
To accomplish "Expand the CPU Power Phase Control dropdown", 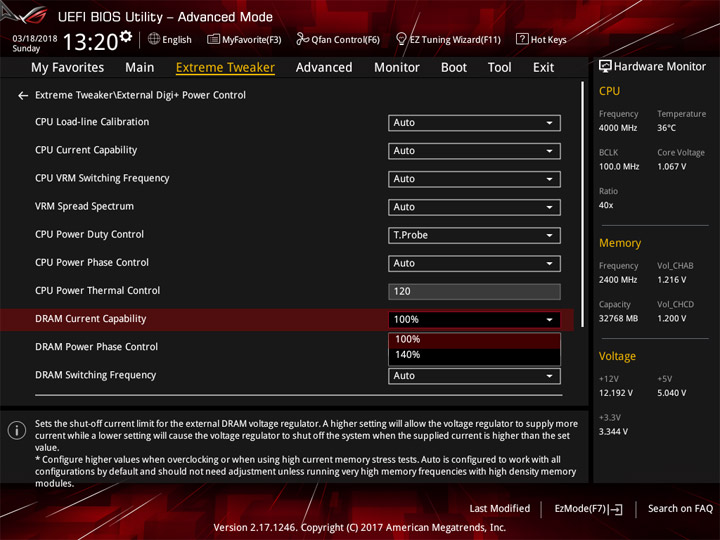I will [474, 264].
